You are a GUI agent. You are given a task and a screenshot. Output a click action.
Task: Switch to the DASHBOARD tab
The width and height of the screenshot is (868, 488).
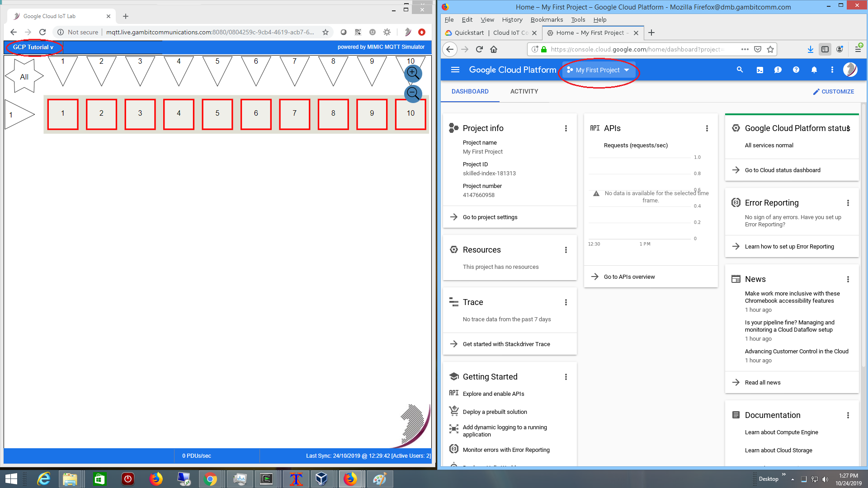click(x=470, y=91)
